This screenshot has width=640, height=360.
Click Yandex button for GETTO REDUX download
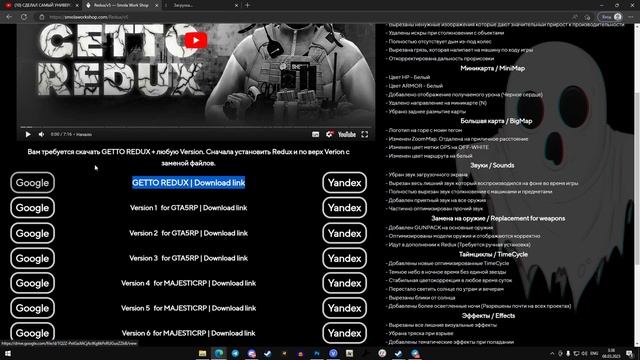pos(344,182)
